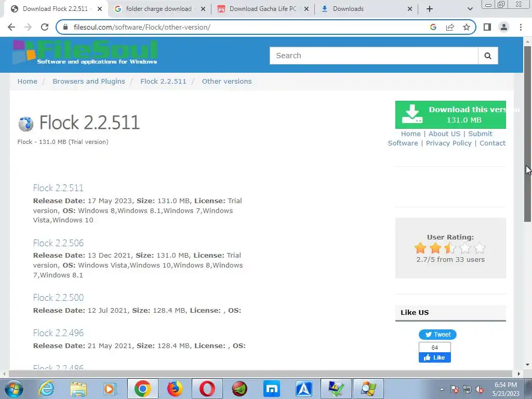Viewport: 532px width, 399px height.
Task: Go back using the browser back arrow
Action: (11, 27)
